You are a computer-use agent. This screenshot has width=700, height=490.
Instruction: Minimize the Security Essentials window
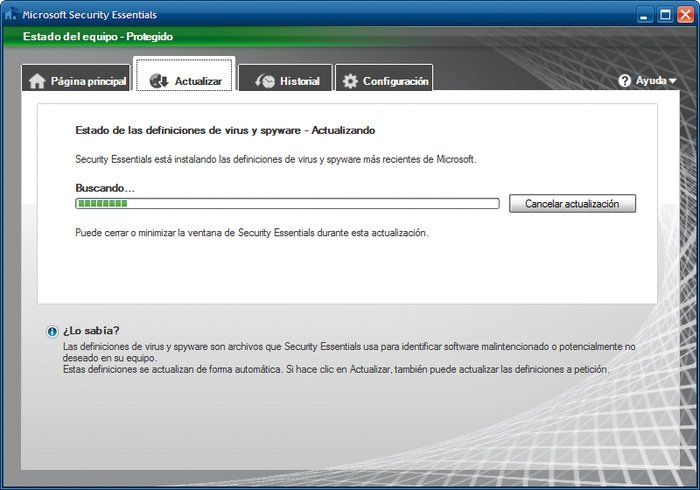[x=643, y=15]
